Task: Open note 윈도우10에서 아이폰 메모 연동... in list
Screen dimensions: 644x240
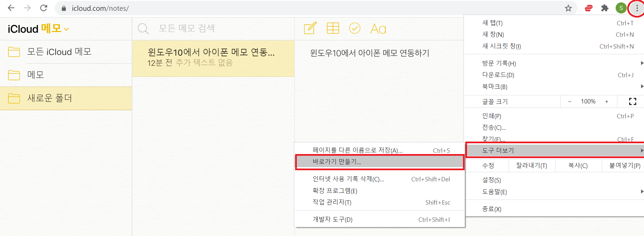Action: pyautogui.click(x=213, y=58)
